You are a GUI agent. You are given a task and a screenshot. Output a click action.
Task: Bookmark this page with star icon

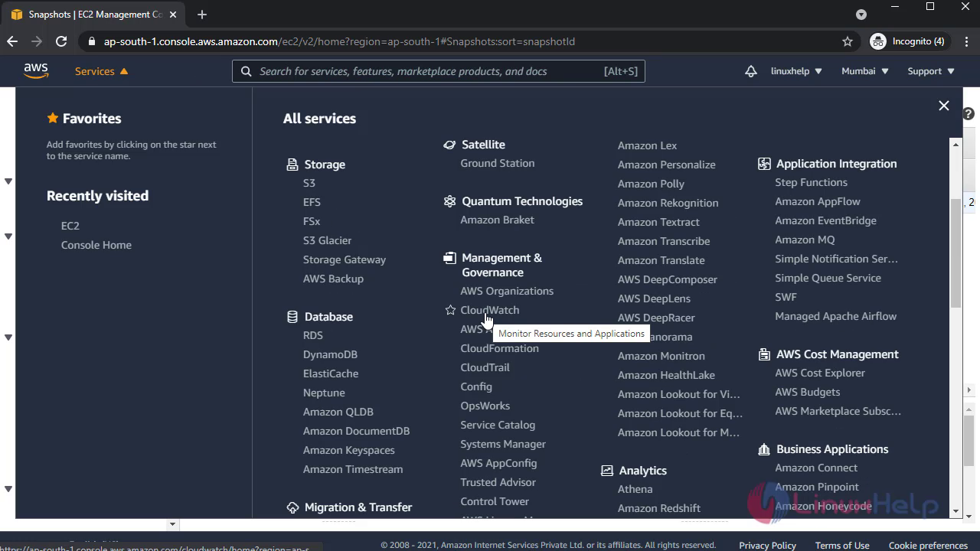848,41
